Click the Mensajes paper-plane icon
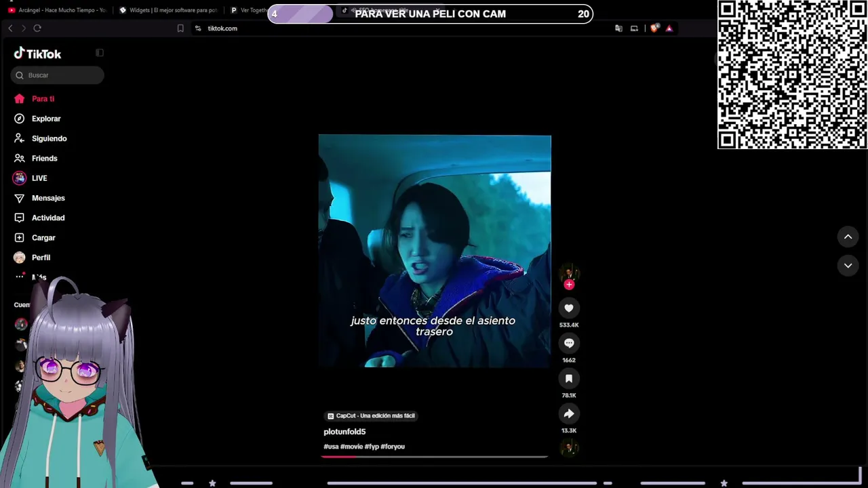 [20, 198]
